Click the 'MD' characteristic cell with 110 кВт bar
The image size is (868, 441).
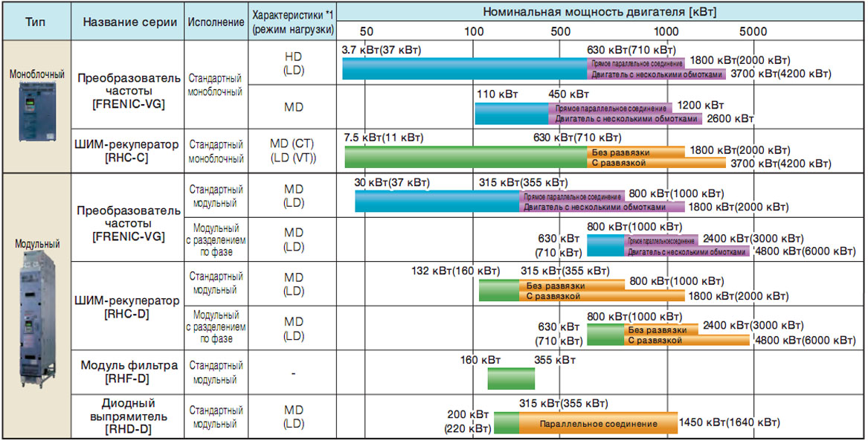[x=293, y=107]
